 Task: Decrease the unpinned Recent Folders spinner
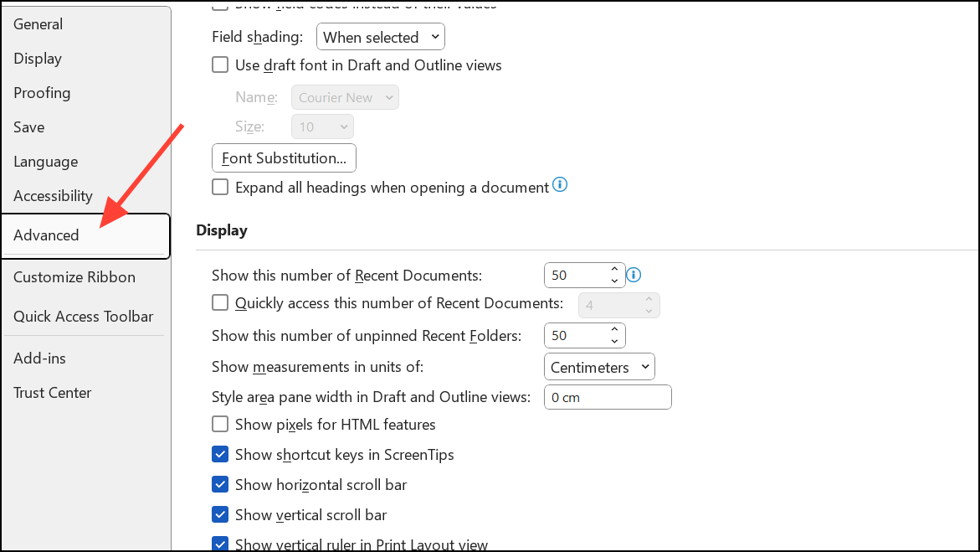pos(614,341)
